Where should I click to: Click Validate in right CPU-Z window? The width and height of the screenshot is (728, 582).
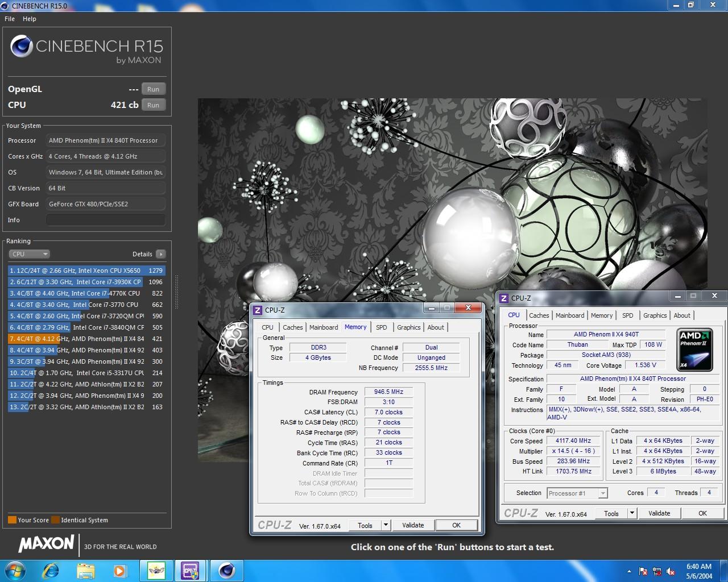pyautogui.click(x=659, y=513)
